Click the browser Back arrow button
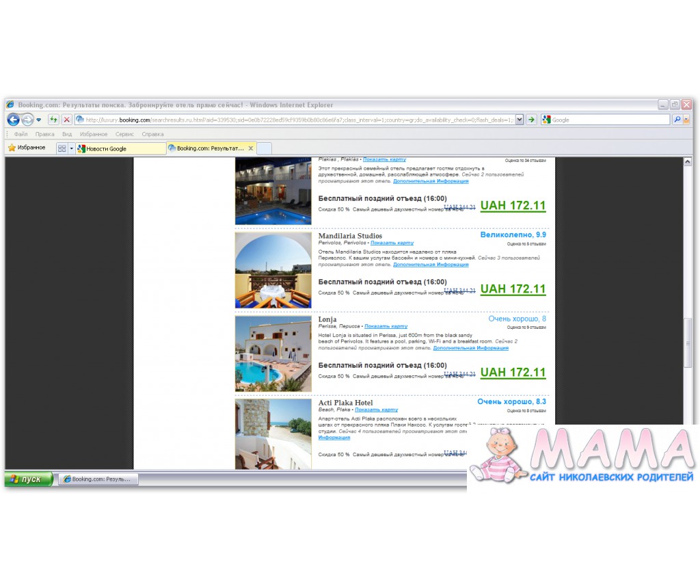700x588 pixels. (x=13, y=120)
